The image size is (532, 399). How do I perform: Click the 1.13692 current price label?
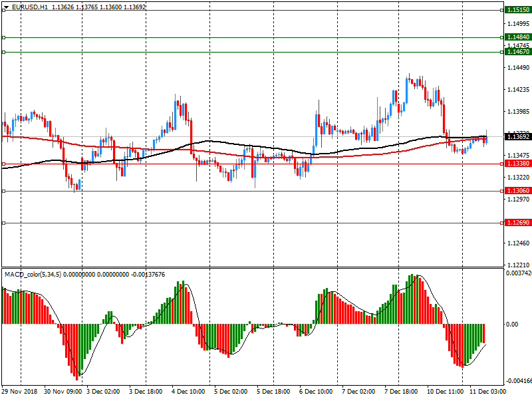click(x=517, y=137)
